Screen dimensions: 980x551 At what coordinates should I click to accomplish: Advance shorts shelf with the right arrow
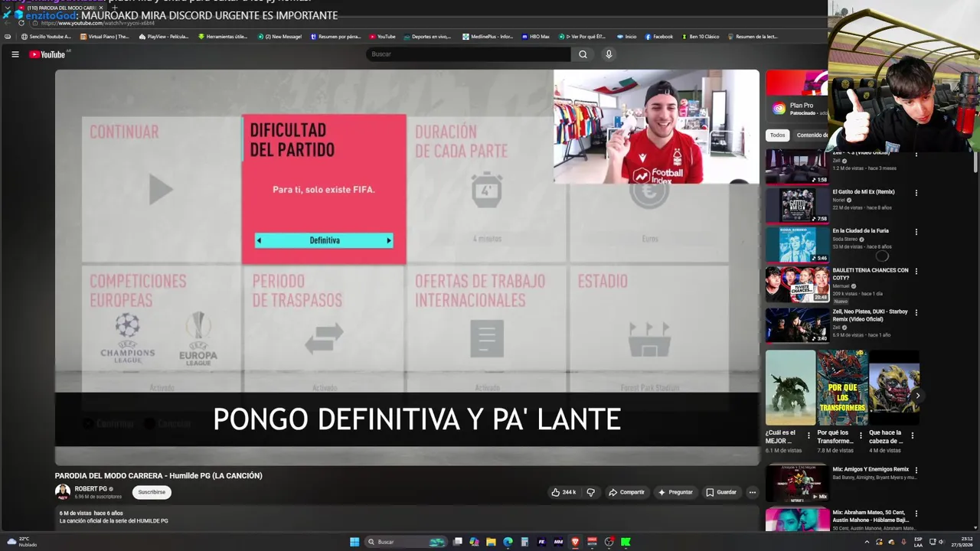[x=917, y=396]
